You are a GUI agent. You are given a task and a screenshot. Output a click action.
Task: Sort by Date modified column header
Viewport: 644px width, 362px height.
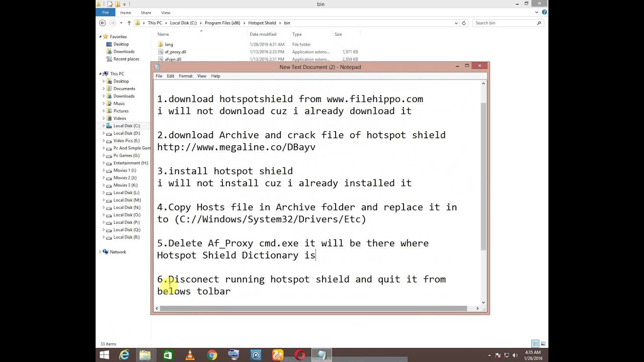(263, 34)
